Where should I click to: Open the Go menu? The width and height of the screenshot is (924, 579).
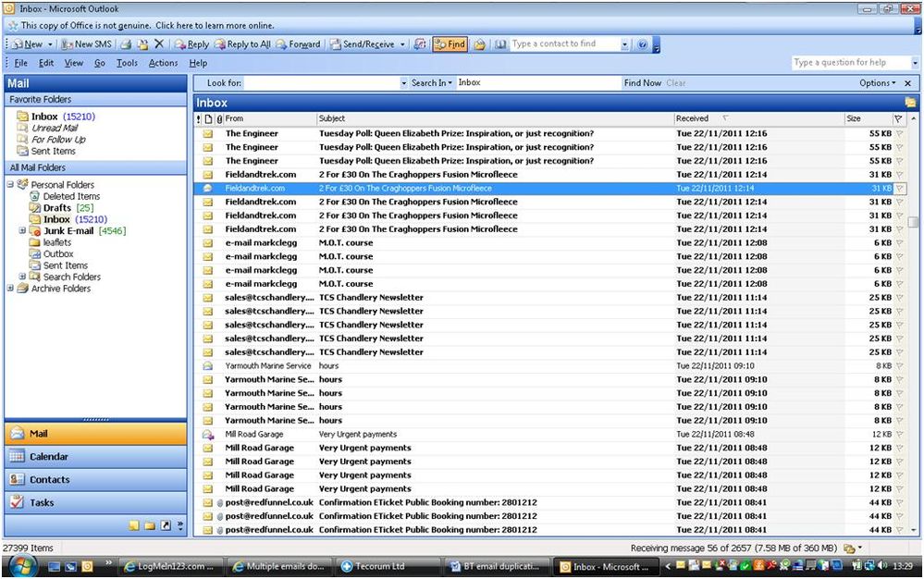[100, 63]
